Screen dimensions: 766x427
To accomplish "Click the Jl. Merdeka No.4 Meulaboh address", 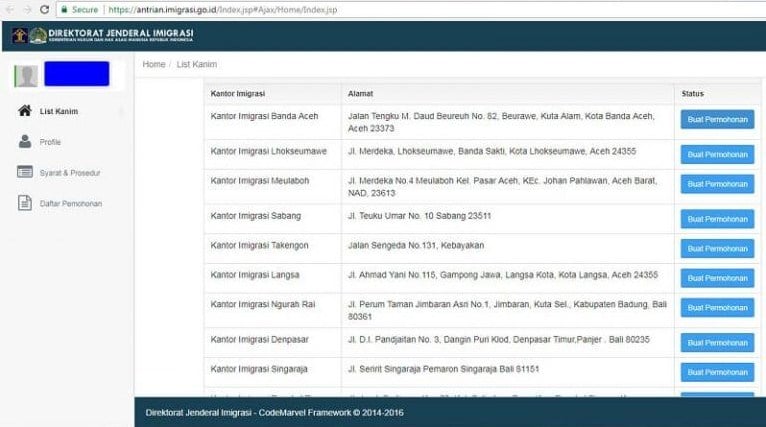I will point(503,187).
